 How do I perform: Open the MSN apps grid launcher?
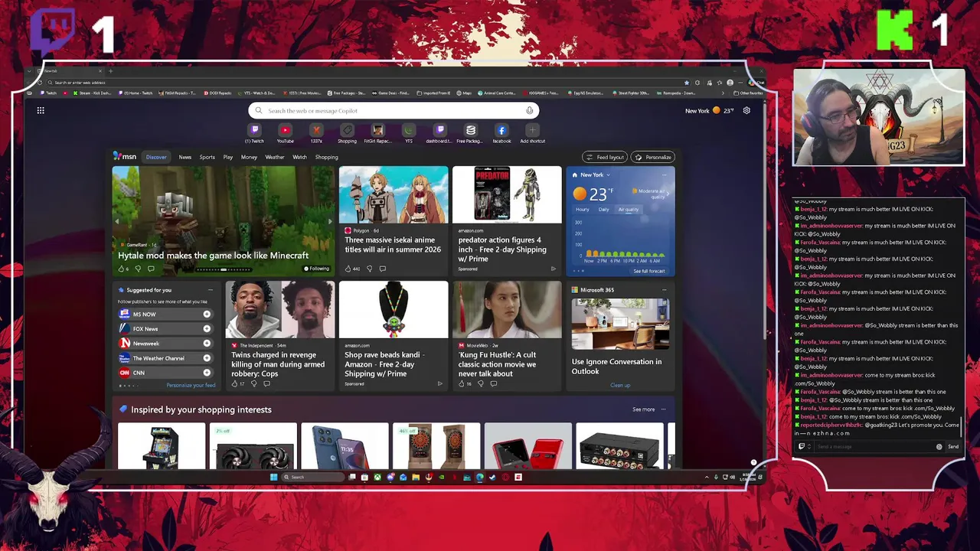click(41, 110)
